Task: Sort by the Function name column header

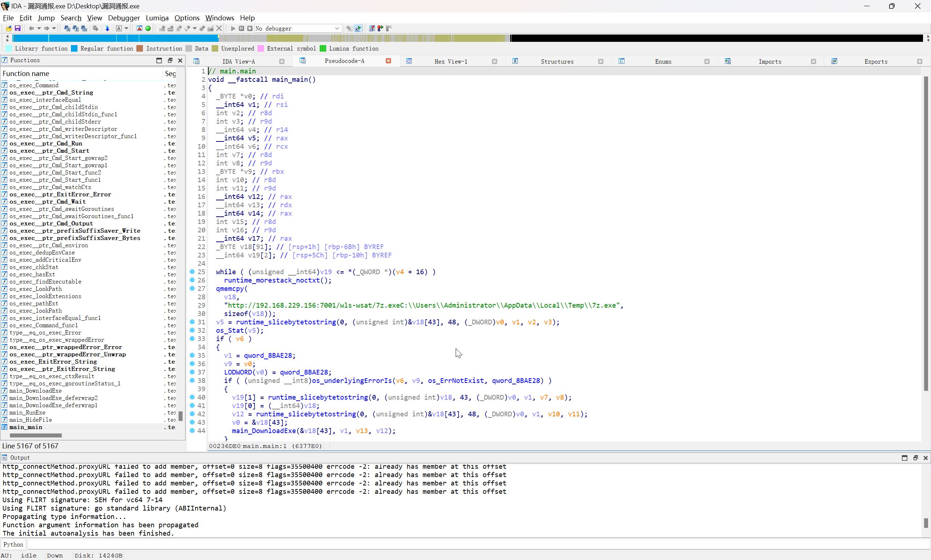Action: (81, 73)
